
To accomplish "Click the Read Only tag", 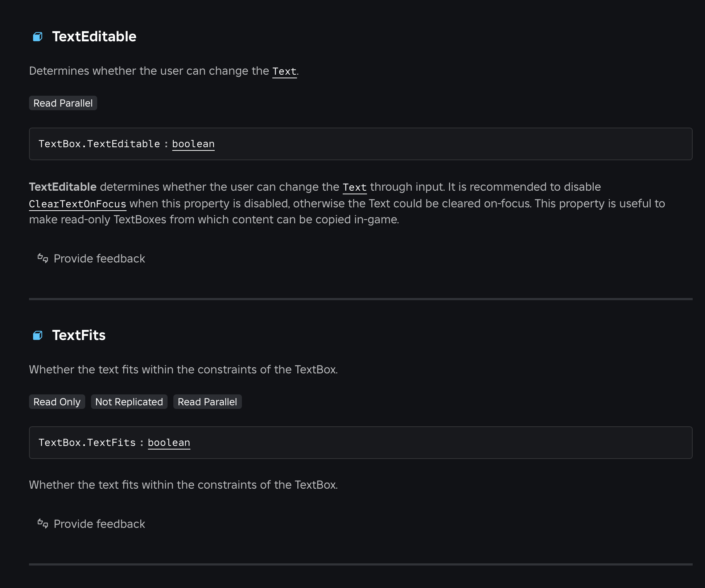I will click(57, 402).
